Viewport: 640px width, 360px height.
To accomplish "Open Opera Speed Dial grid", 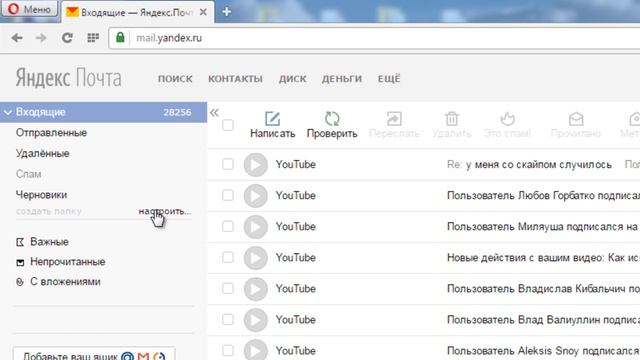I will (93, 38).
